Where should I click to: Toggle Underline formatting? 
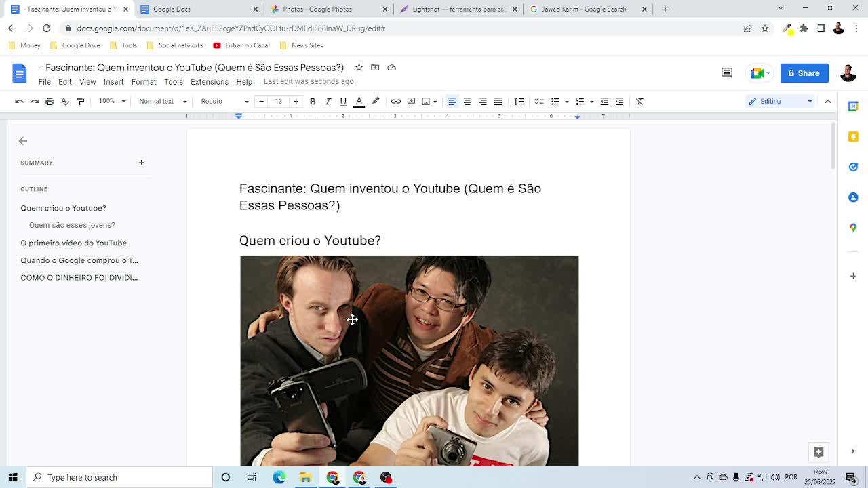(x=343, y=101)
